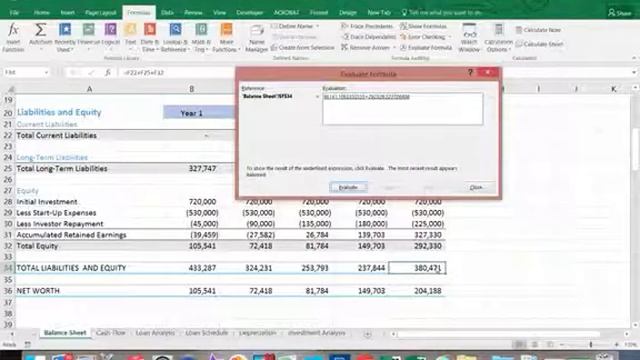This screenshot has height=360, width=640.
Task: Open the Insert Function icon
Action: [13, 37]
